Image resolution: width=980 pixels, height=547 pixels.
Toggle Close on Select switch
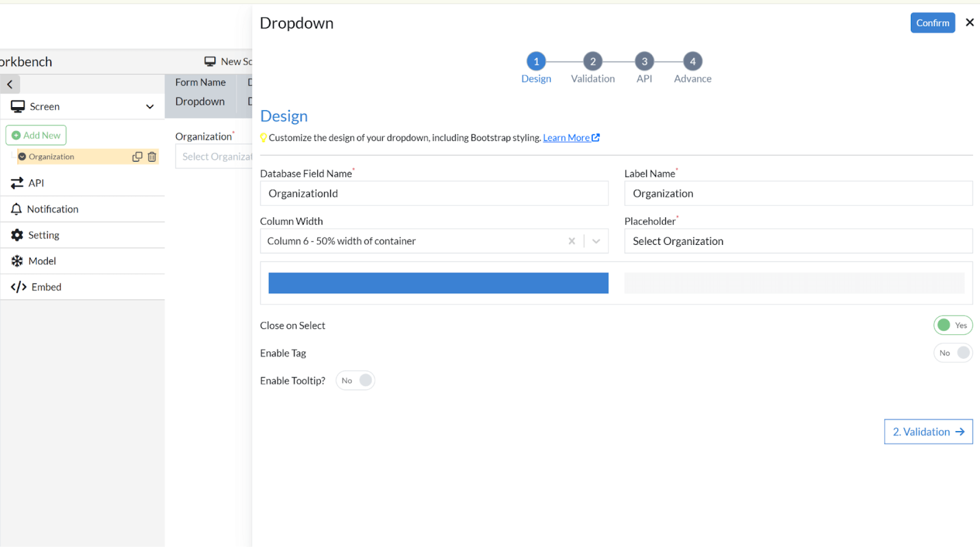(x=952, y=325)
